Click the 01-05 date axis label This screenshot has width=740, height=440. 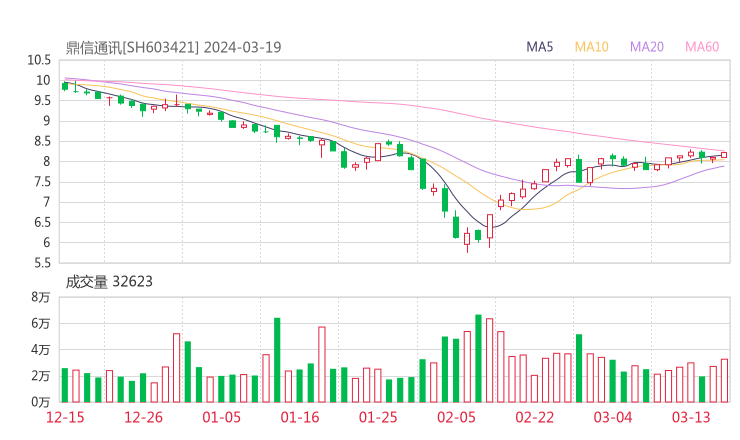click(221, 417)
